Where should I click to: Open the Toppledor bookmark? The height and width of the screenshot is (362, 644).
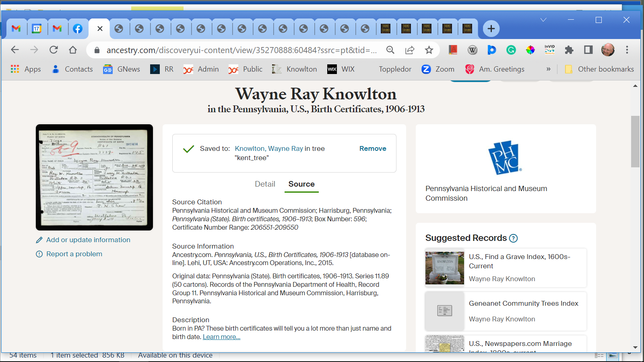pos(394,69)
